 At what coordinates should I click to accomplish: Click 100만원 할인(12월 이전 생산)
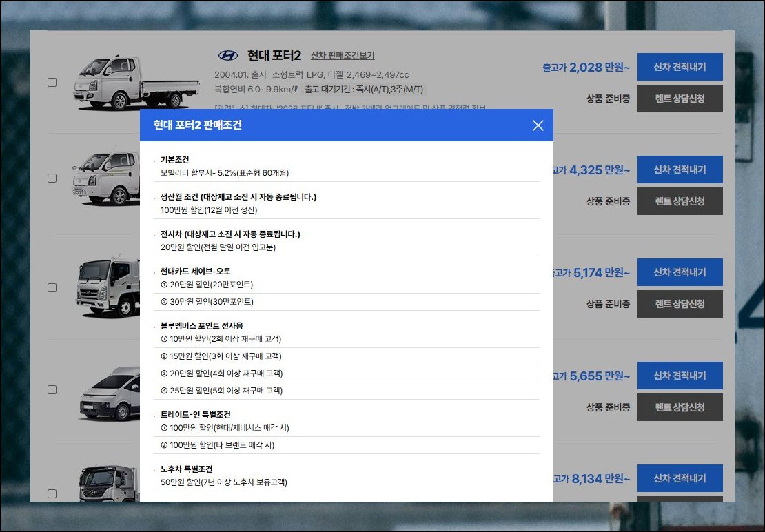tap(209, 210)
